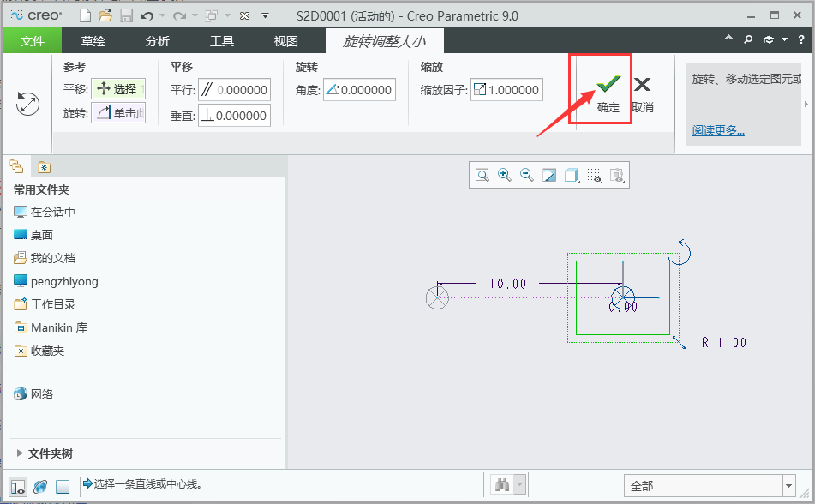This screenshot has width=815, height=504.
Task: Switch to the 工具 tab
Action: point(222,40)
